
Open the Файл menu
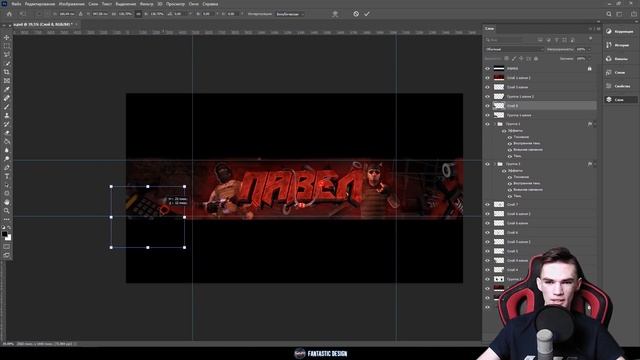[16, 4]
